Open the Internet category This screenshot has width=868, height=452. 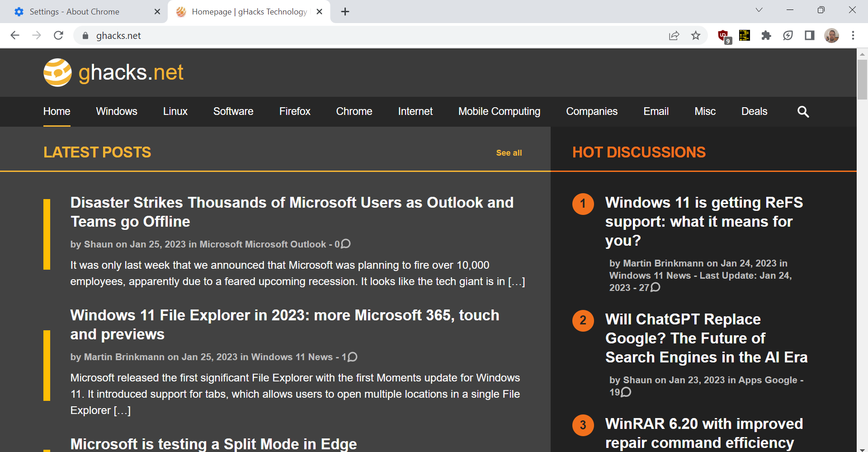(415, 111)
